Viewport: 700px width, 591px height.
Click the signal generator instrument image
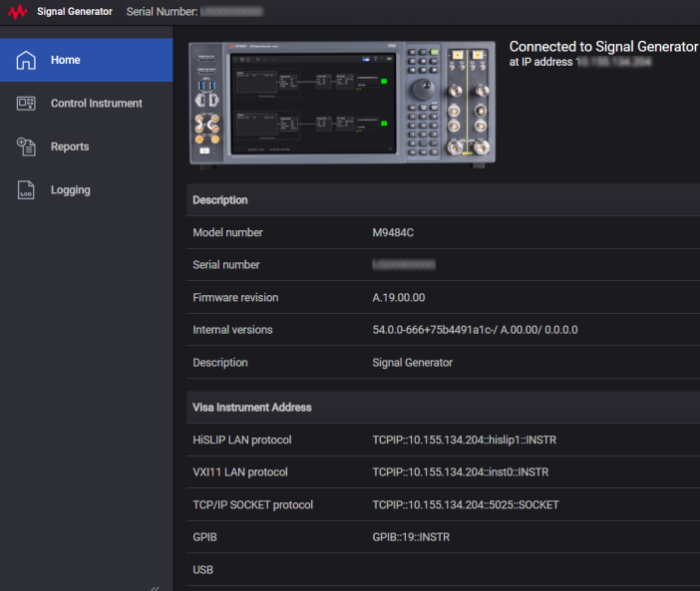pyautogui.click(x=342, y=104)
